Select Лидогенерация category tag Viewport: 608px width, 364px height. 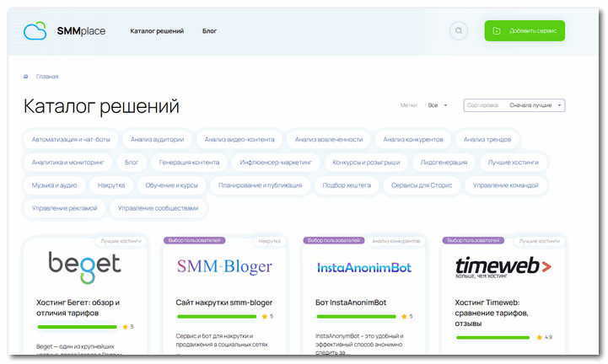coord(444,162)
